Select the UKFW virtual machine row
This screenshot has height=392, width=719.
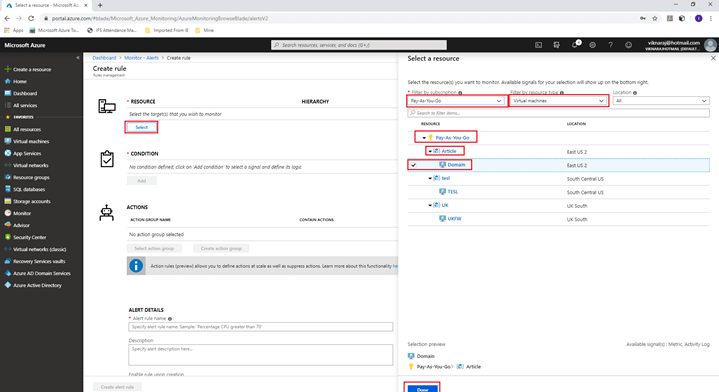(x=559, y=219)
